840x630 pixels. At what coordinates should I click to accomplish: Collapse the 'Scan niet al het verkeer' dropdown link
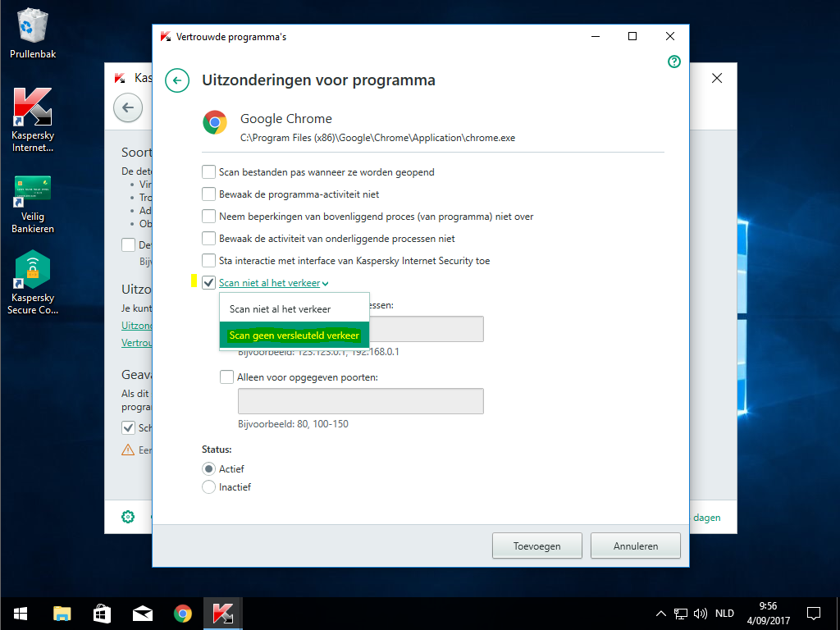(273, 283)
